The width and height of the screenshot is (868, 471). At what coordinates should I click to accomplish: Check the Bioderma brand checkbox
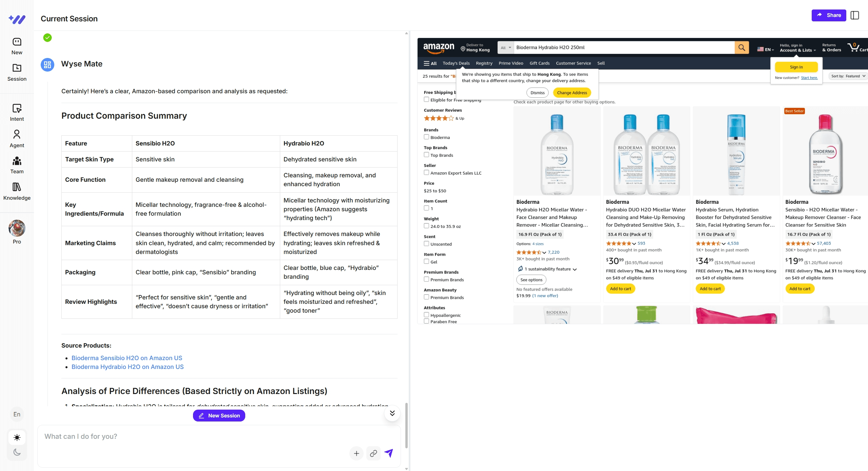coord(426,137)
